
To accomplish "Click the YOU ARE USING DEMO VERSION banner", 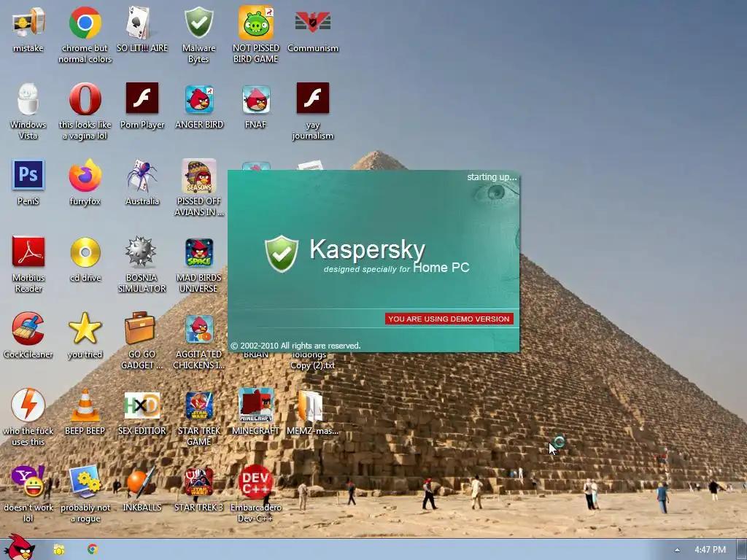I will [449, 319].
